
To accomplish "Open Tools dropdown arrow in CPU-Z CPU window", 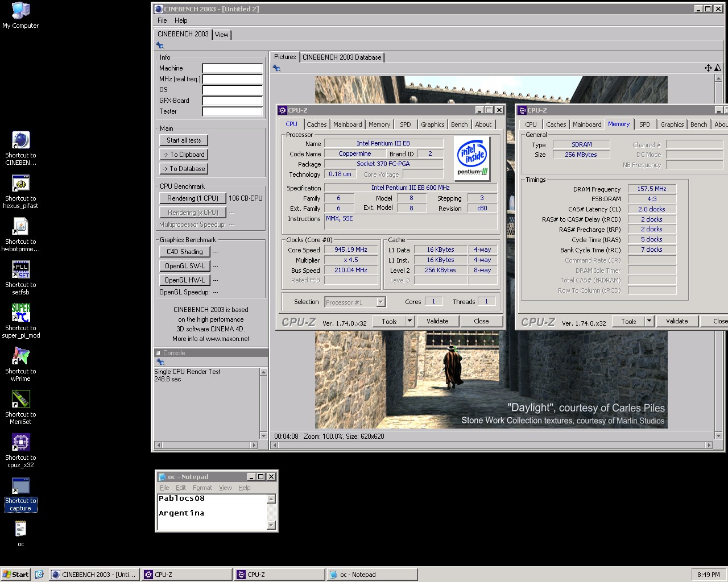I will pyautogui.click(x=409, y=321).
